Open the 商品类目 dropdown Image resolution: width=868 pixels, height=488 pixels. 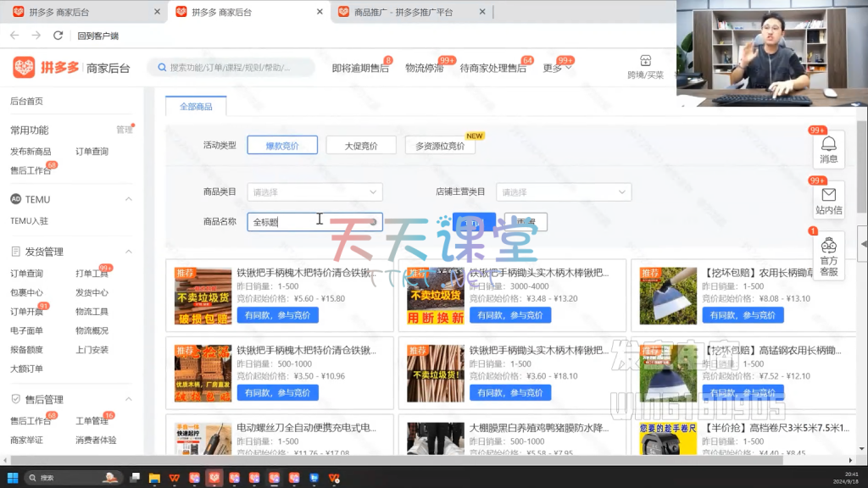[314, 192]
